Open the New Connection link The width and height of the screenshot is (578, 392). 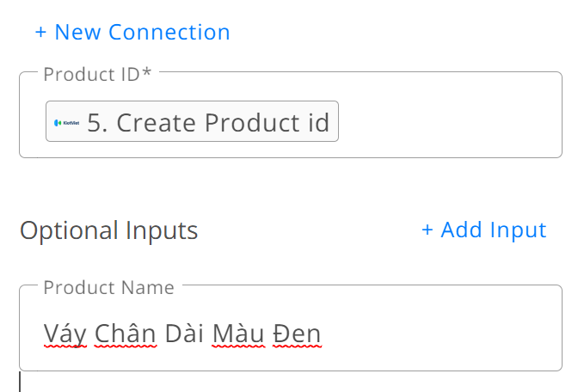coord(132,32)
